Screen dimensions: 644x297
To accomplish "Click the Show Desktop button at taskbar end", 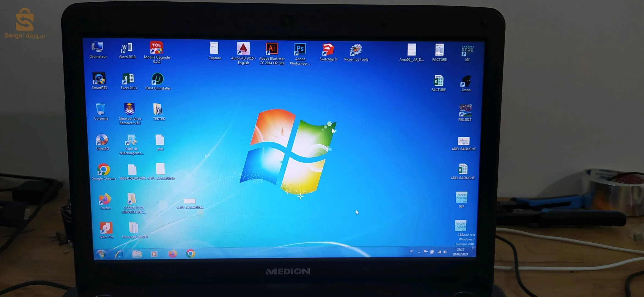I will [474, 251].
